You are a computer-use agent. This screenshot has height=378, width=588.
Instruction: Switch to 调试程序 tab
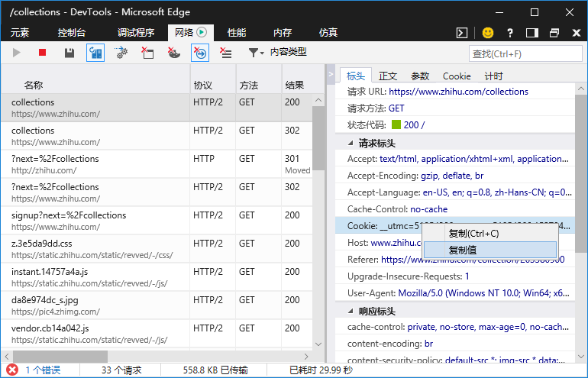point(136,33)
